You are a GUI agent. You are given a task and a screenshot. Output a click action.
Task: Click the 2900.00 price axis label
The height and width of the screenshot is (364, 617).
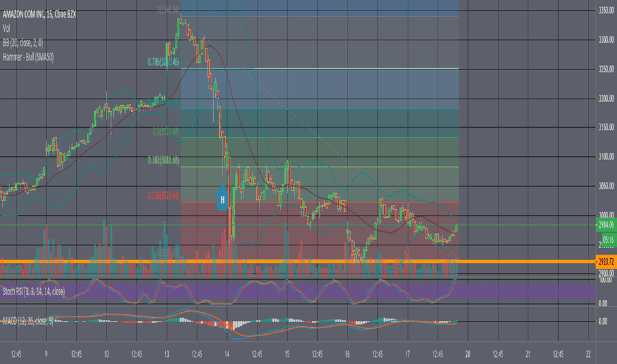(x=606, y=273)
